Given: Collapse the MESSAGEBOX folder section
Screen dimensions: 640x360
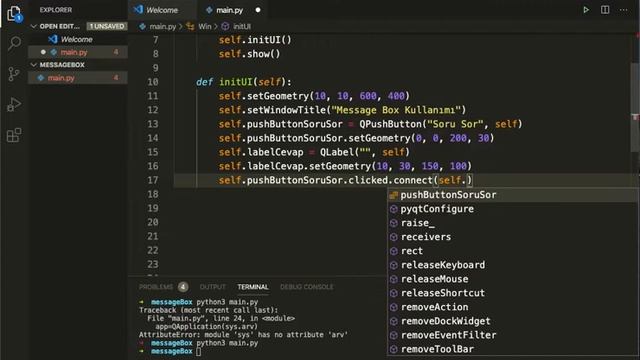Looking at the screenshot, I should point(34,65).
